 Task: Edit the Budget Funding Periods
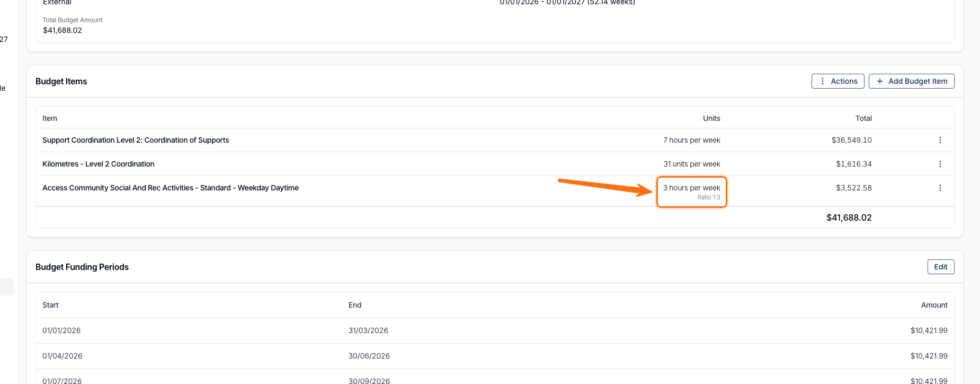pos(941,267)
